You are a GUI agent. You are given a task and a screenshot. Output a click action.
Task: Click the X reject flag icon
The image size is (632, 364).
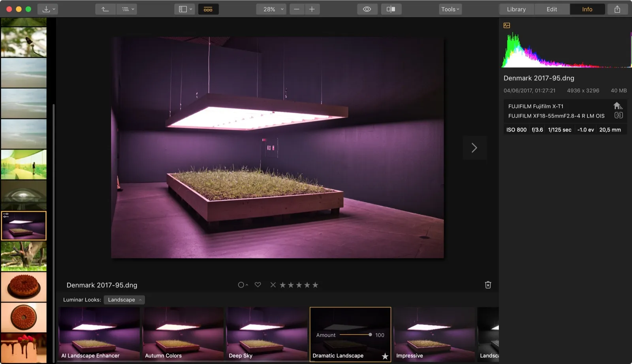[273, 285]
